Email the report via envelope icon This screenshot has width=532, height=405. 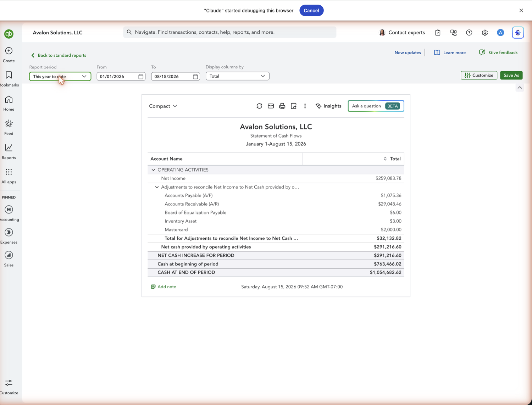click(271, 106)
